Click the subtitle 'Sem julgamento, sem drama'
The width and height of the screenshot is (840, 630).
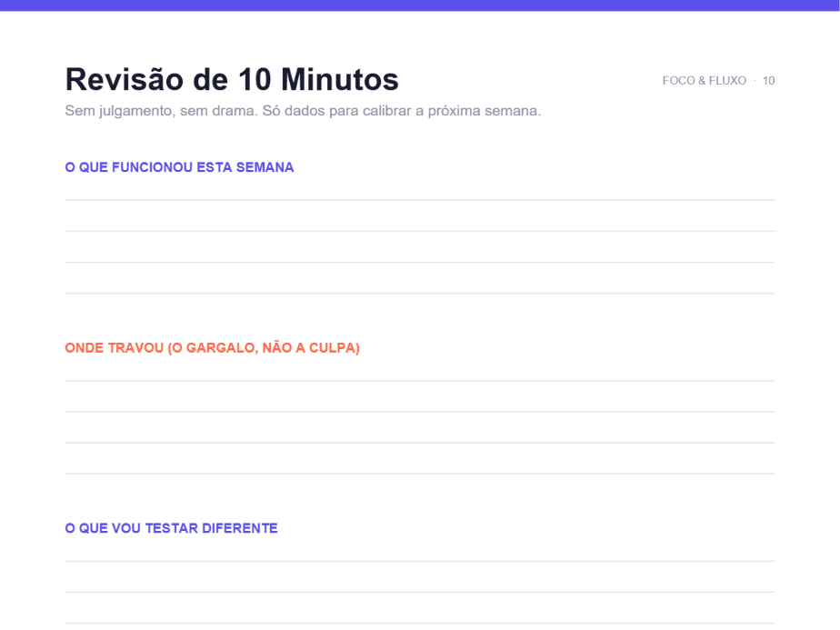[x=161, y=111]
